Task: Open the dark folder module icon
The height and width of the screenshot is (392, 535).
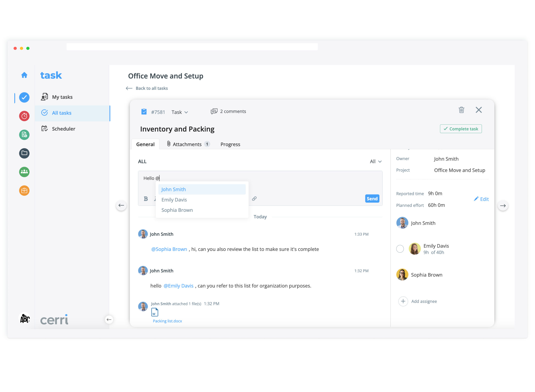Action: click(24, 153)
